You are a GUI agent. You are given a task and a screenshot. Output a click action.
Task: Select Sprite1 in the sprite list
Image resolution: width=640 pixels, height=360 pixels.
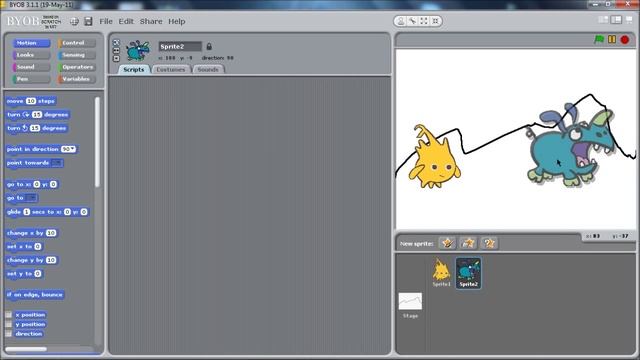(x=441, y=273)
